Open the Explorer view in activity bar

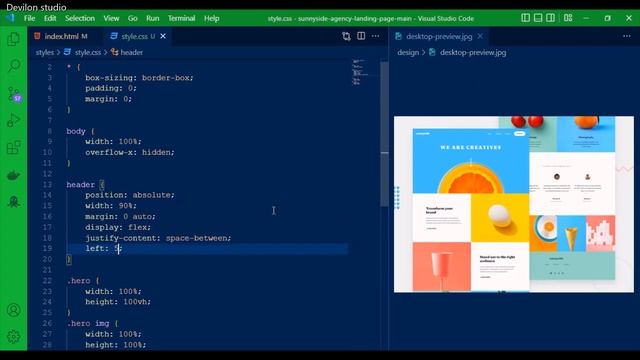(13, 39)
